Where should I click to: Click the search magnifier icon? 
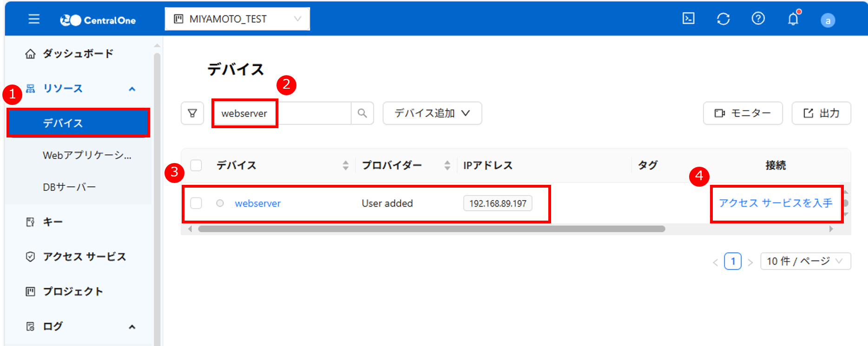click(x=362, y=113)
